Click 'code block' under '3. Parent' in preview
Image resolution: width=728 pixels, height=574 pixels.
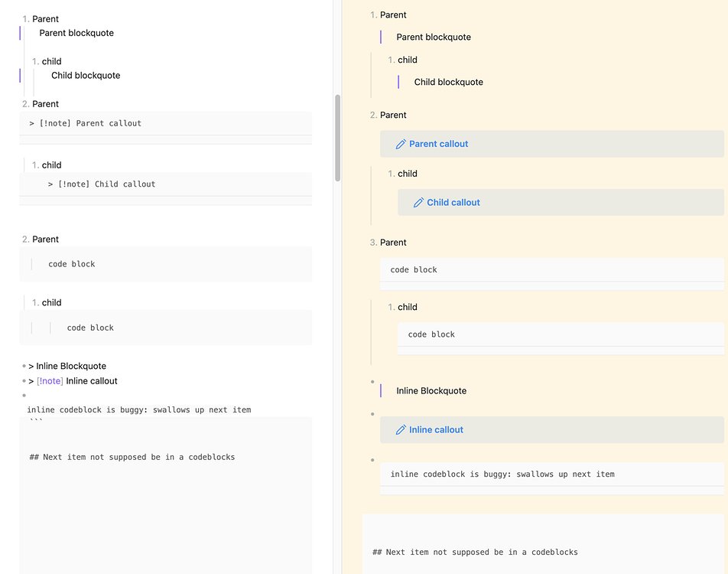414,270
